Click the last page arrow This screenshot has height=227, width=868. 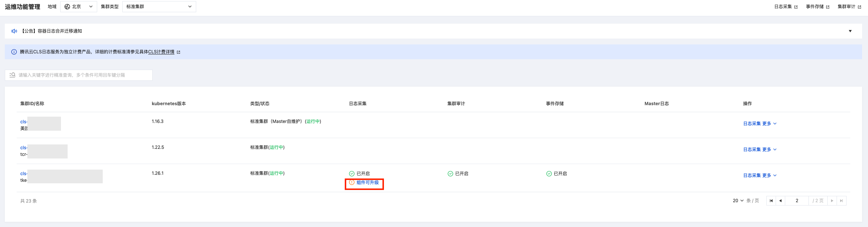841,201
